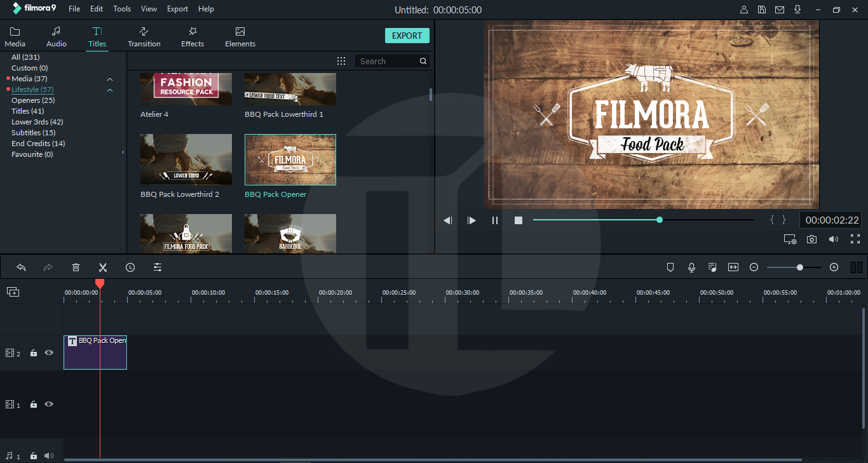Click the clock duration icon
868x463 pixels.
pyautogui.click(x=130, y=267)
